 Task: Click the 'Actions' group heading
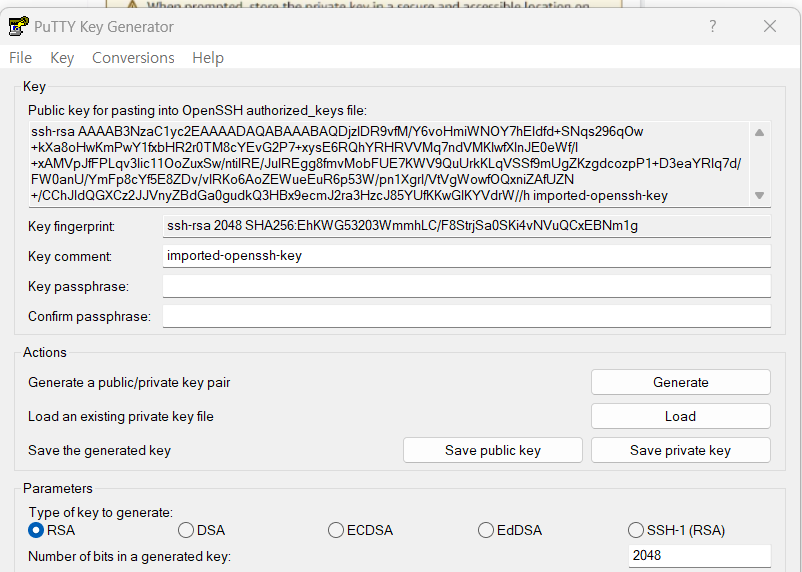(45, 353)
